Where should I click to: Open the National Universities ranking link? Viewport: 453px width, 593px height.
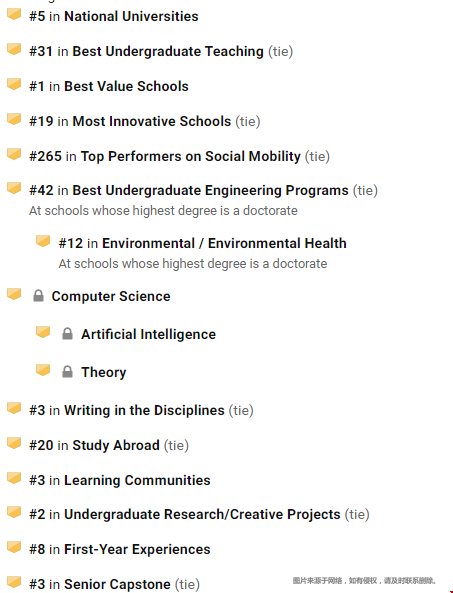coord(131,16)
